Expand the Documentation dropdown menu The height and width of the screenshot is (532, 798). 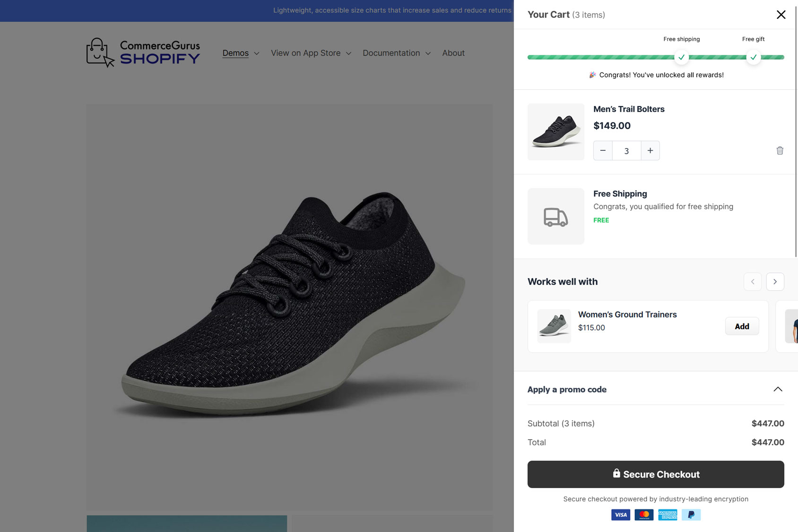click(396, 53)
